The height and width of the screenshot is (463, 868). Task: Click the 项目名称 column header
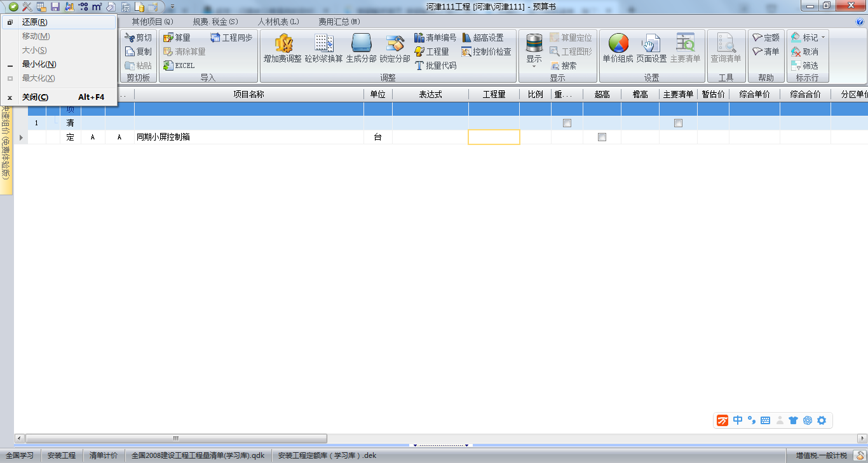[x=249, y=94]
